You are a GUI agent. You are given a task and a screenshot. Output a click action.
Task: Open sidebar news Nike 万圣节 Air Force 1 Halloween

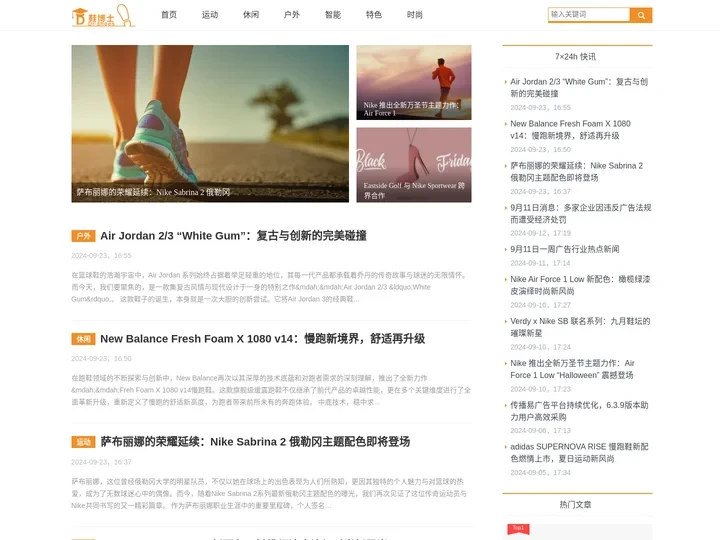tap(572, 369)
